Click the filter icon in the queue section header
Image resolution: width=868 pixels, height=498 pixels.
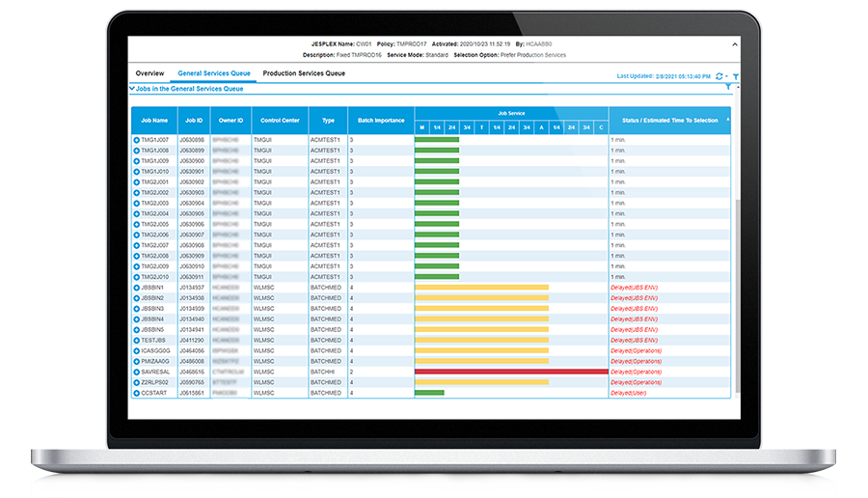(728, 88)
